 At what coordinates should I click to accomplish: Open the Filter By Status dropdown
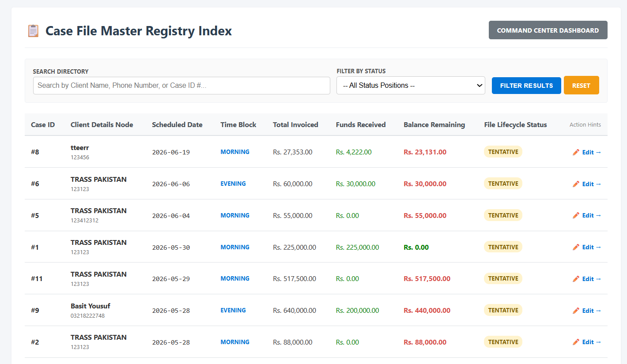(x=411, y=86)
